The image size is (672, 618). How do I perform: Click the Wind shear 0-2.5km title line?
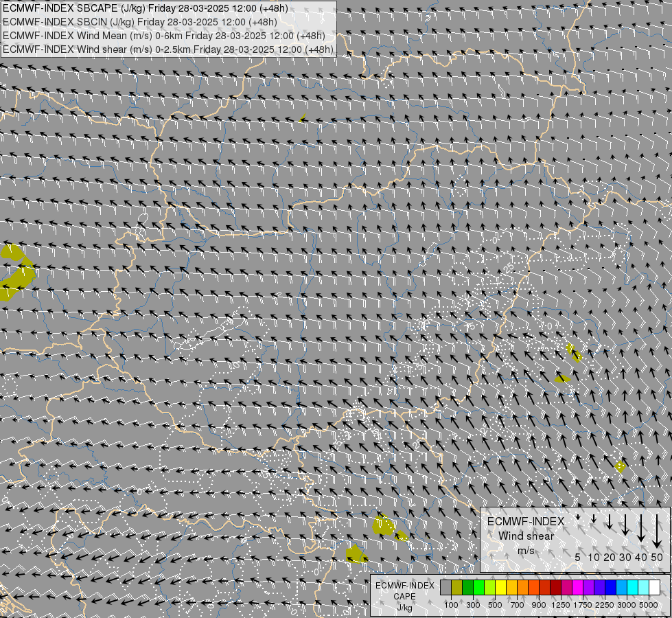pyautogui.click(x=168, y=49)
